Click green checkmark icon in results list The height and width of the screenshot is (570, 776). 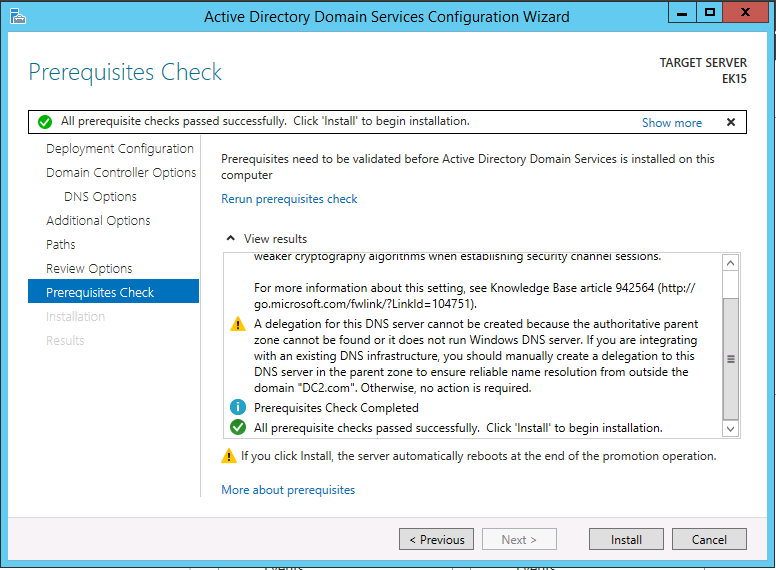[237, 427]
